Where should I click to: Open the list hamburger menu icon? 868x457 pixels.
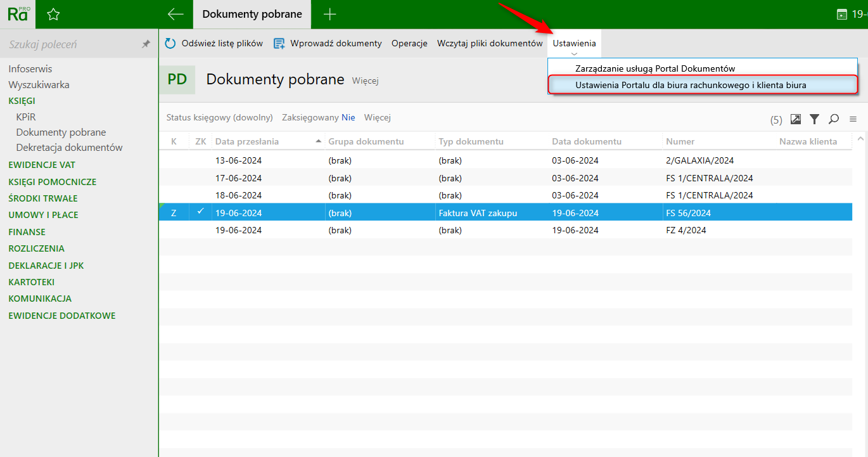[x=853, y=119]
